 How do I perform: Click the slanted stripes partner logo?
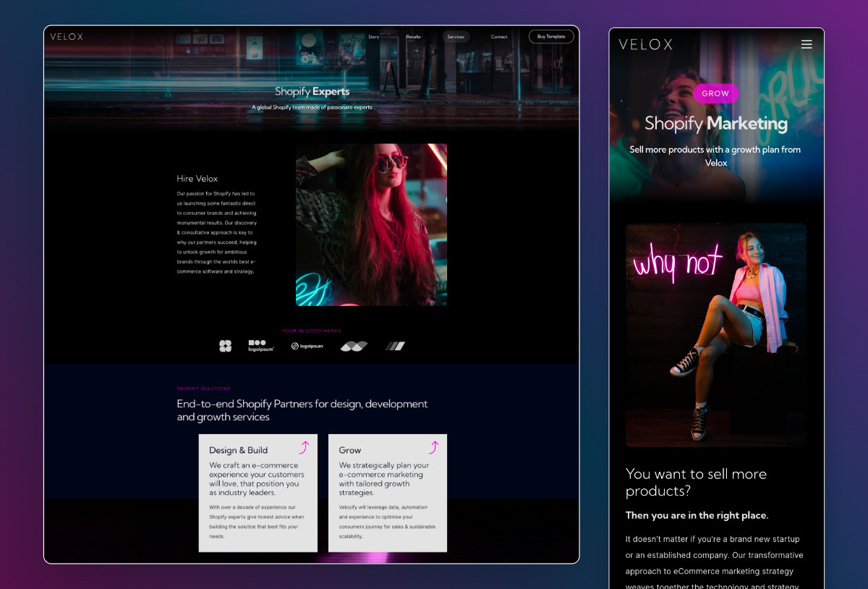coord(395,346)
